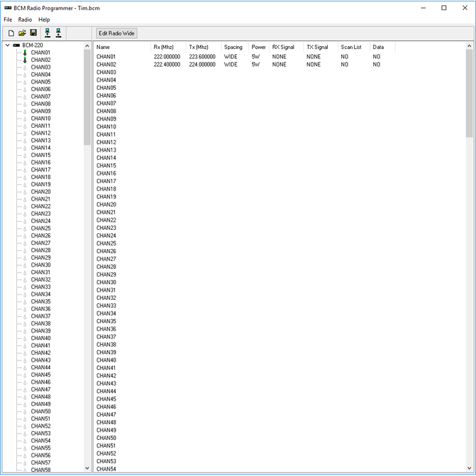476x476 pixels.
Task: Click the first radio transfer toolbar icon
Action: coord(47,33)
